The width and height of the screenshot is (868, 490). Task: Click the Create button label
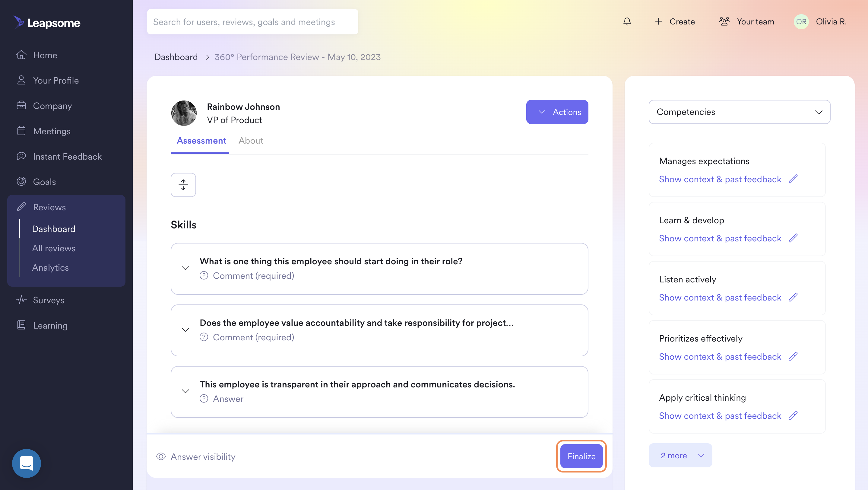pyautogui.click(x=682, y=21)
